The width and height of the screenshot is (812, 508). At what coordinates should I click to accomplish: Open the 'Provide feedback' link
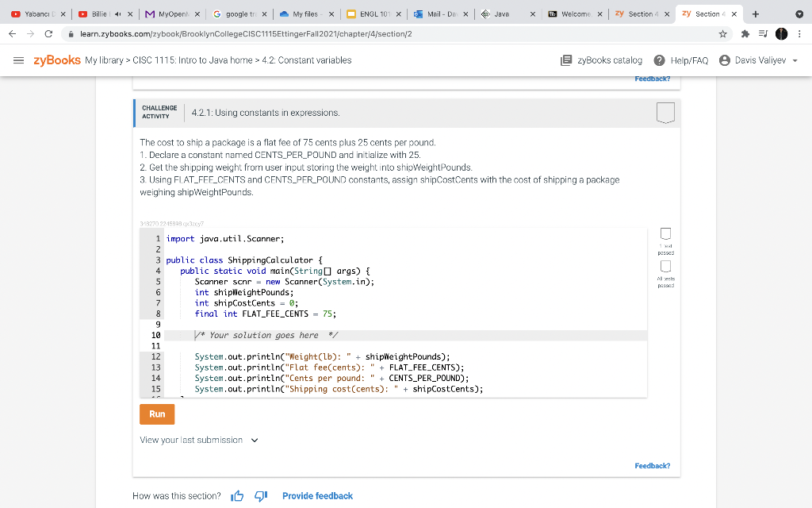pos(317,495)
